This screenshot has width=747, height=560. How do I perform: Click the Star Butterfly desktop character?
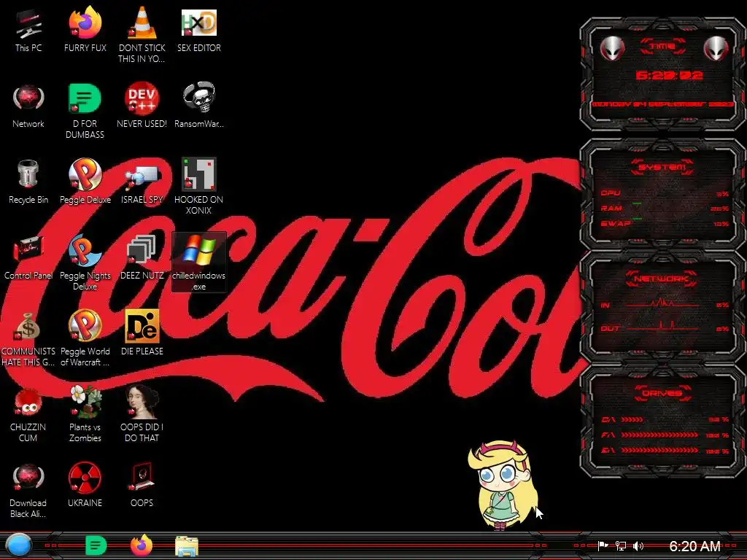(x=503, y=485)
